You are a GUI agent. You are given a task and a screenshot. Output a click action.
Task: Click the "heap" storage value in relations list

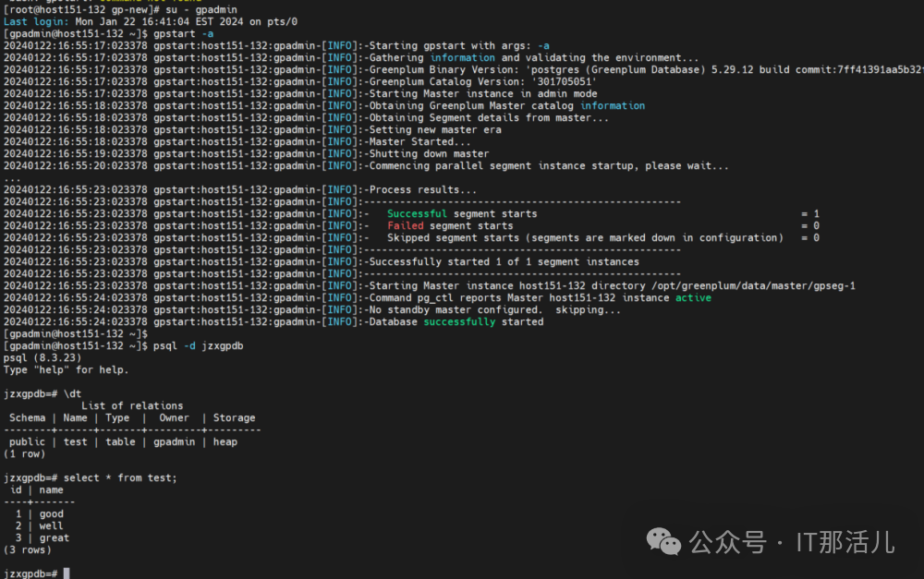225,441
